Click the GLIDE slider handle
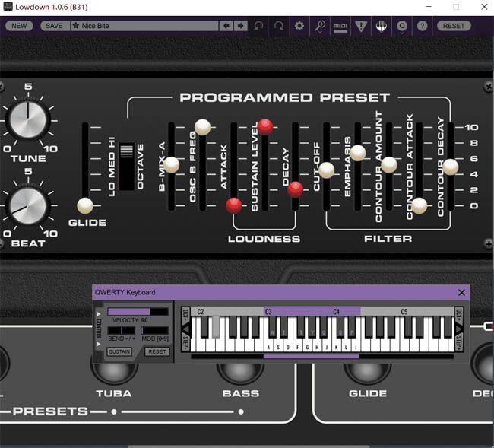494x448 pixels. pos(85,206)
